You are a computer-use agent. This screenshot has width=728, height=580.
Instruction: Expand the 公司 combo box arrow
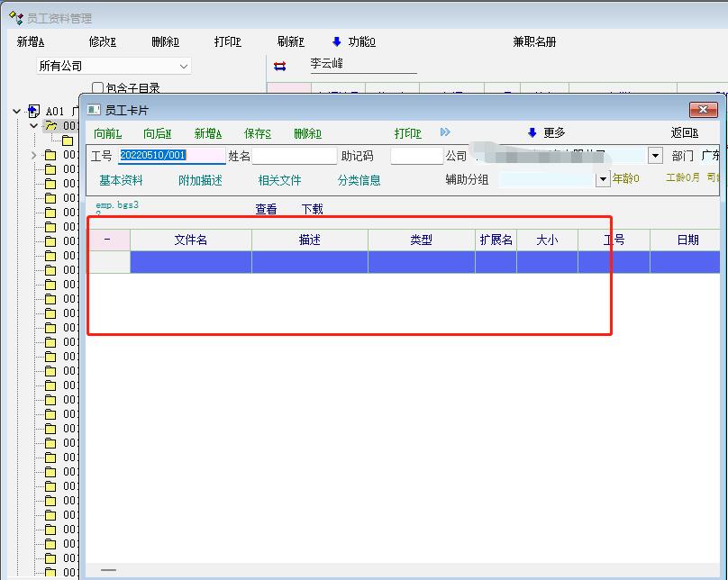click(655, 156)
